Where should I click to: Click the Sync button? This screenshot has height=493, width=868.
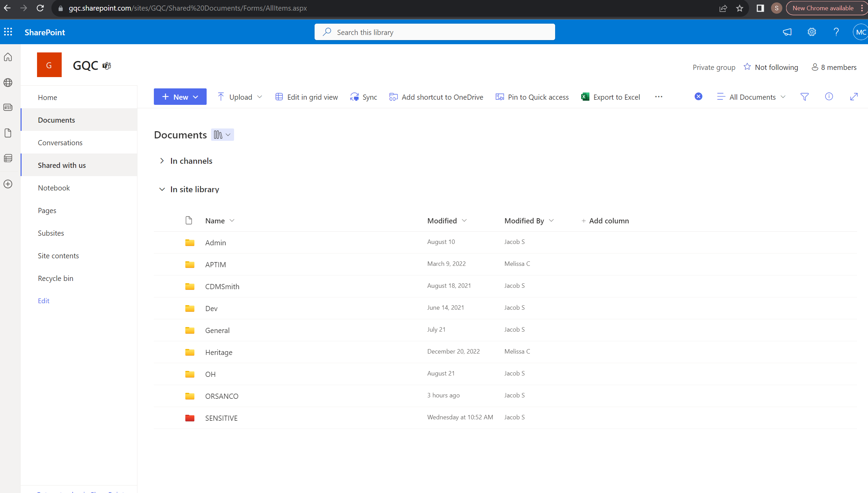(x=364, y=97)
